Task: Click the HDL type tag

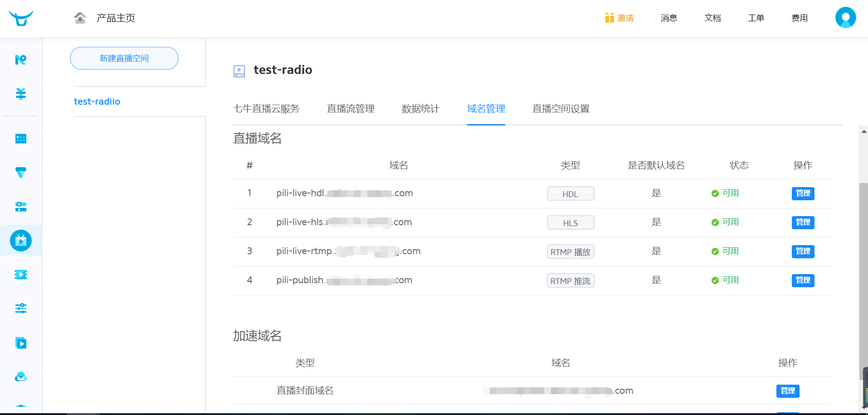Action: (571, 194)
